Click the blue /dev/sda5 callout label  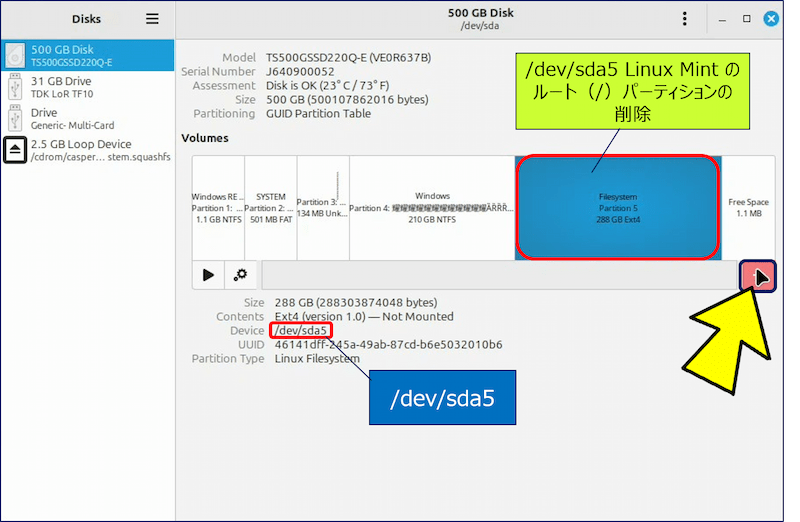point(442,397)
